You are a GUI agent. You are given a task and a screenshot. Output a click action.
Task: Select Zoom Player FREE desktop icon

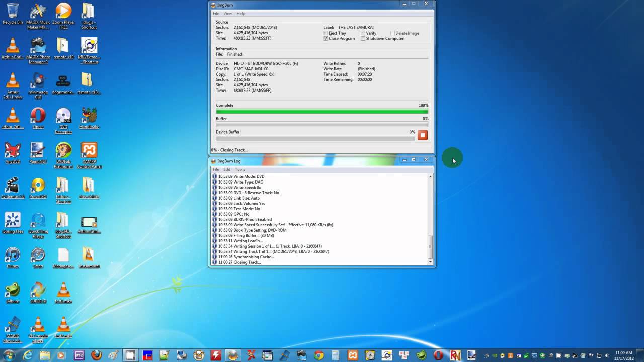[63, 16]
